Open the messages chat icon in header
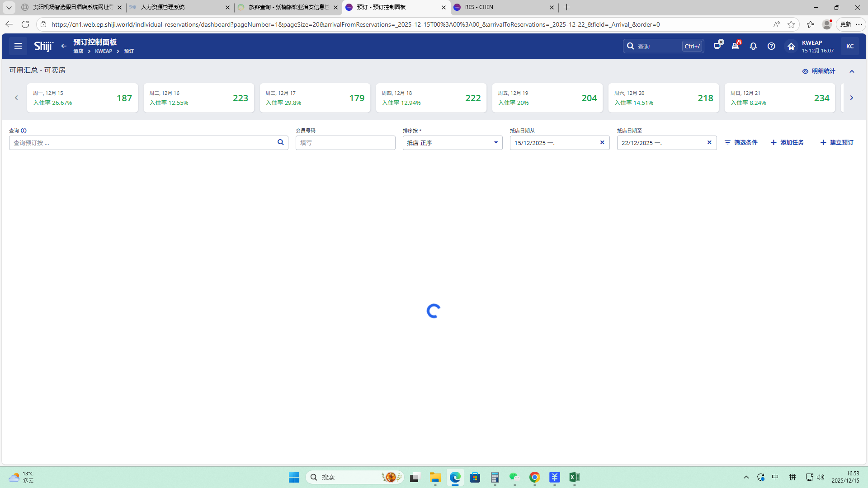This screenshot has height=488, width=868. tap(717, 46)
